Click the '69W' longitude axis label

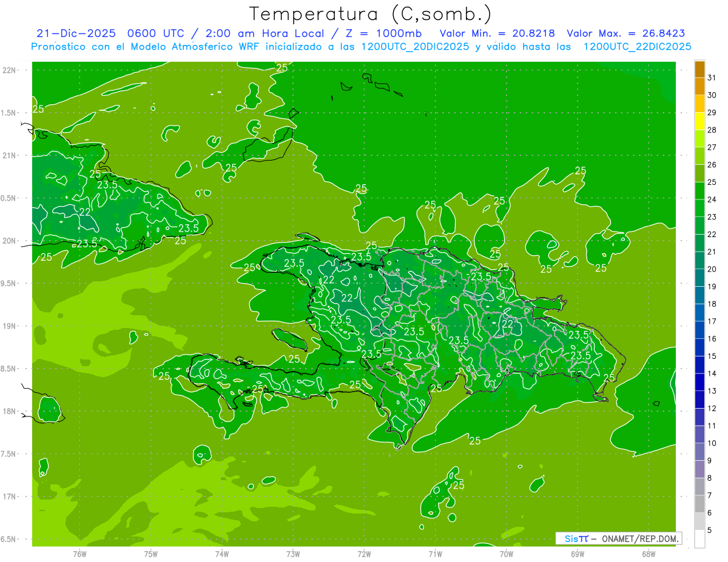578,554
